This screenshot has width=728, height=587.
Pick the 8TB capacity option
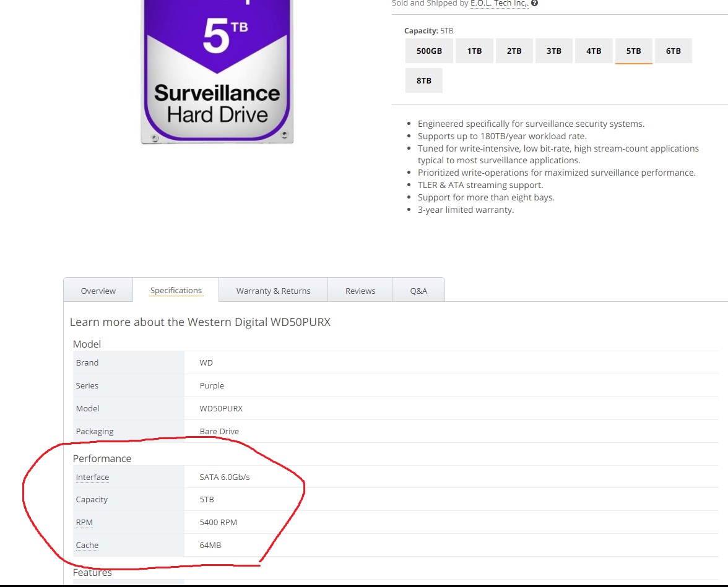424,81
